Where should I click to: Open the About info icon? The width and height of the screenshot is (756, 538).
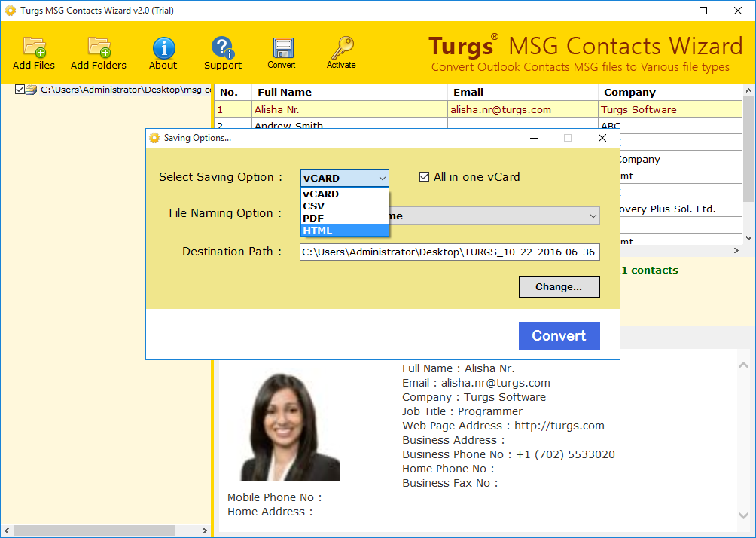(163, 47)
